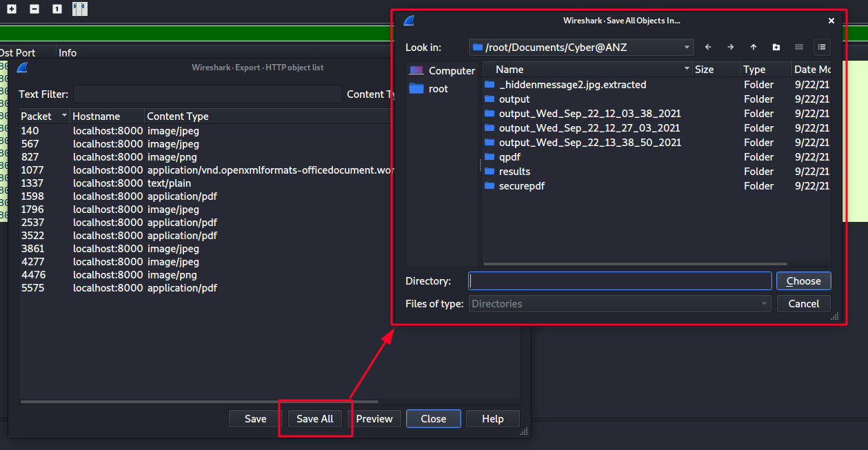
Task: Click the Choose button
Action: point(803,280)
